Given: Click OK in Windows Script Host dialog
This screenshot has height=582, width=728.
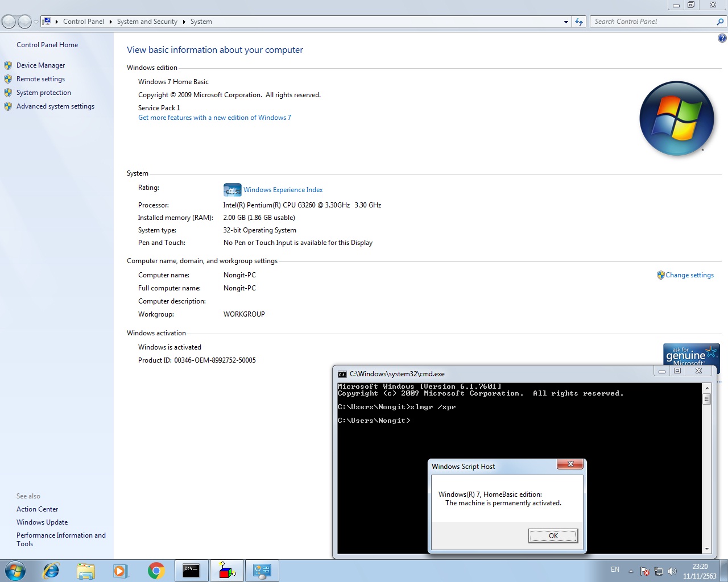Looking at the screenshot, I should click(x=553, y=536).
